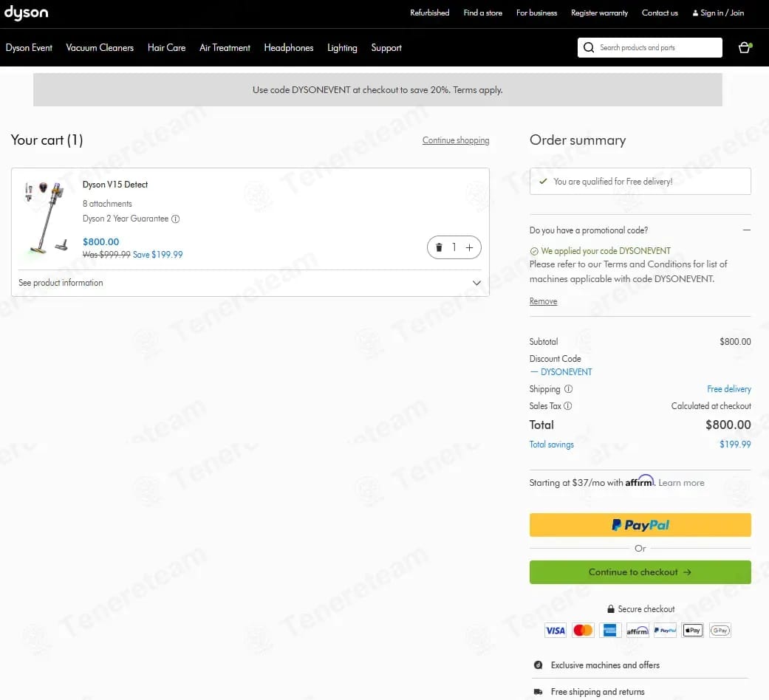Open Contact us link
This screenshot has height=700, width=769.
[x=660, y=13]
